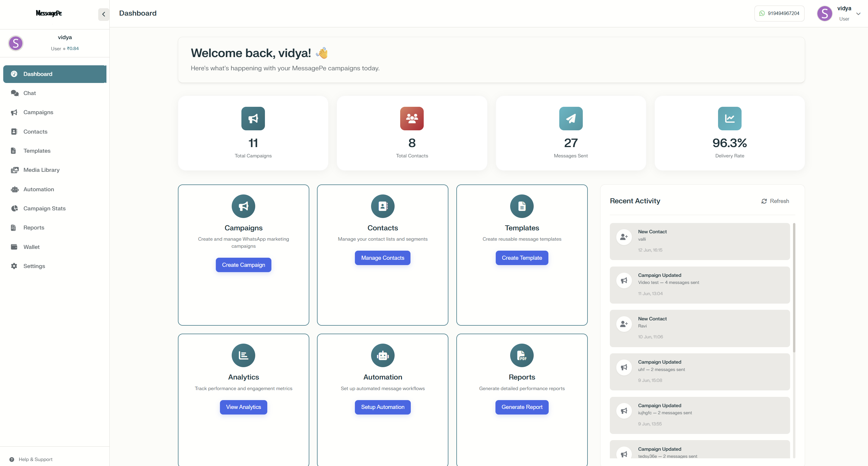
Task: Click the Automation robot icon in sidebar
Action: coord(14,189)
